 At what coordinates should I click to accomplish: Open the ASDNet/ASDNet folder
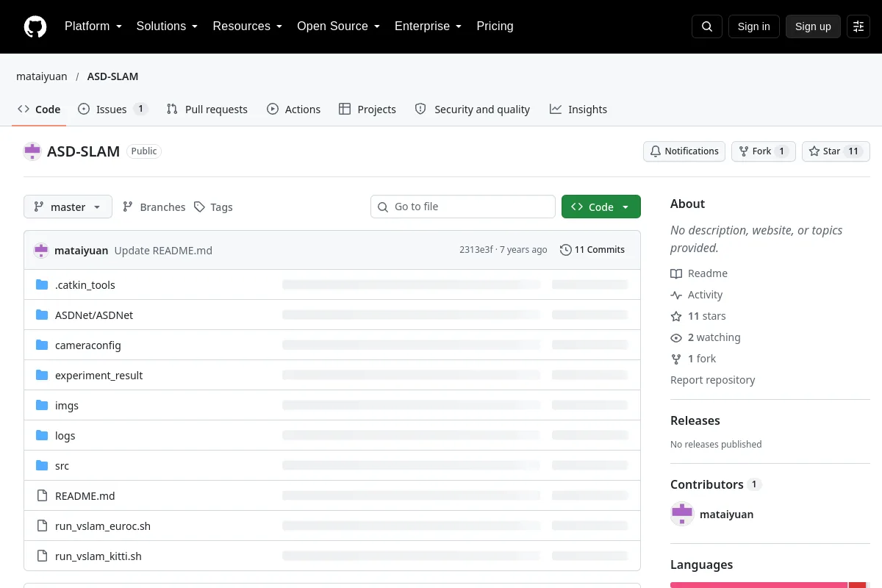(94, 315)
